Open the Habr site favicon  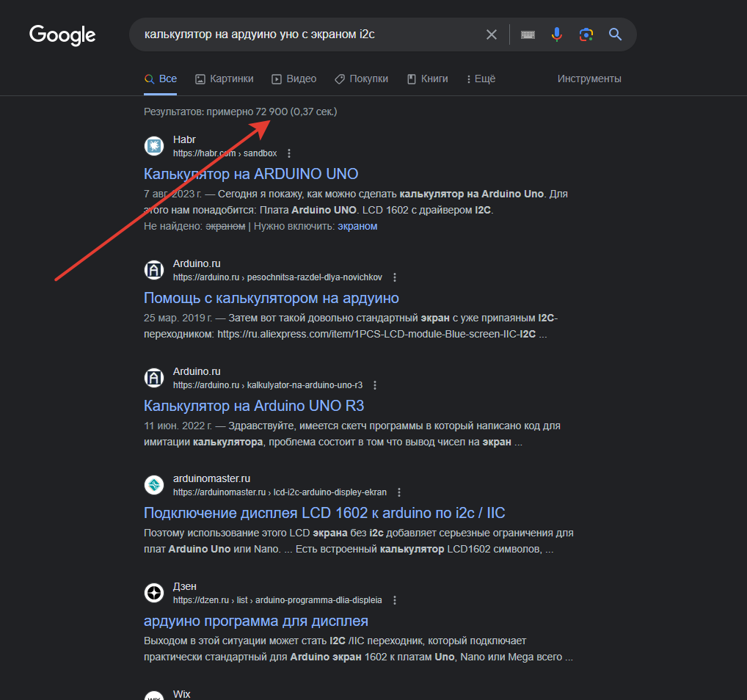[x=154, y=146]
